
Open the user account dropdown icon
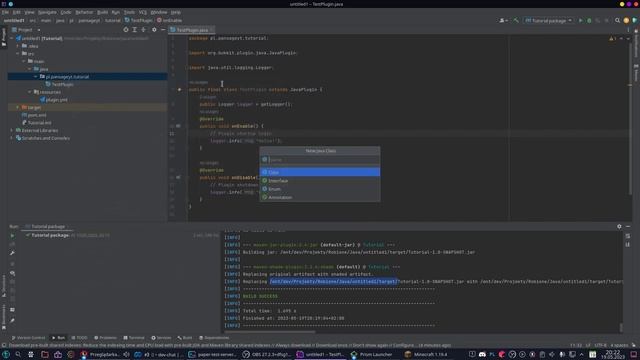504,20
